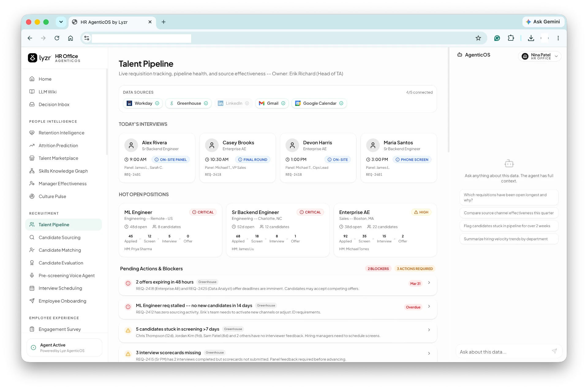Click the Talent Marketplace store icon
The width and height of the screenshot is (588, 390).
[32, 158]
